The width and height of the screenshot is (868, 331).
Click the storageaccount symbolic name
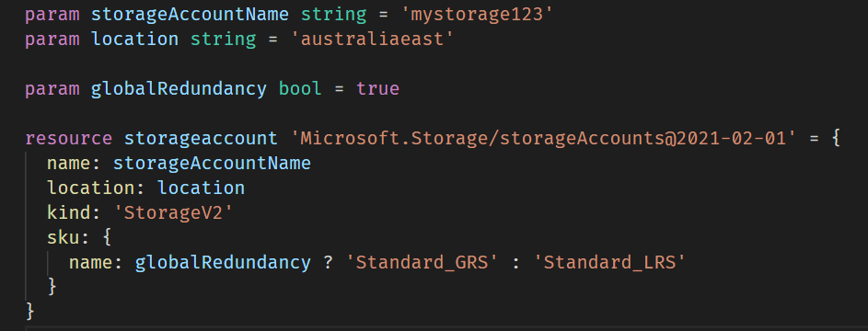coord(201,138)
